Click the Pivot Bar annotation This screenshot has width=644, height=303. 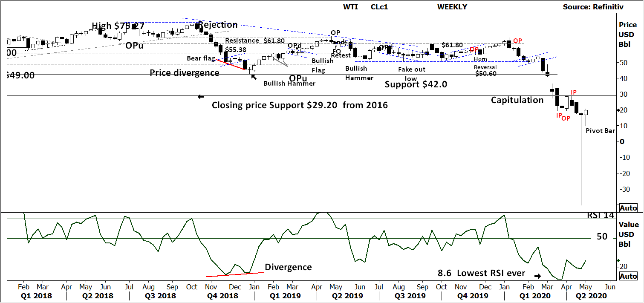tap(601, 131)
